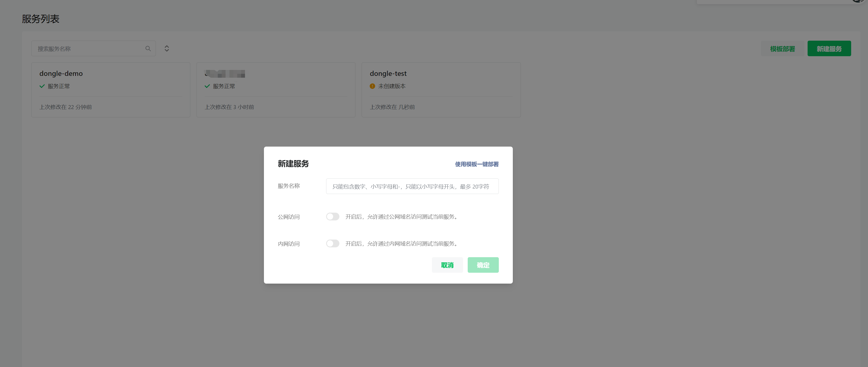The image size is (868, 367).
Task: Focus the 服务名称 input field
Action: (x=412, y=186)
